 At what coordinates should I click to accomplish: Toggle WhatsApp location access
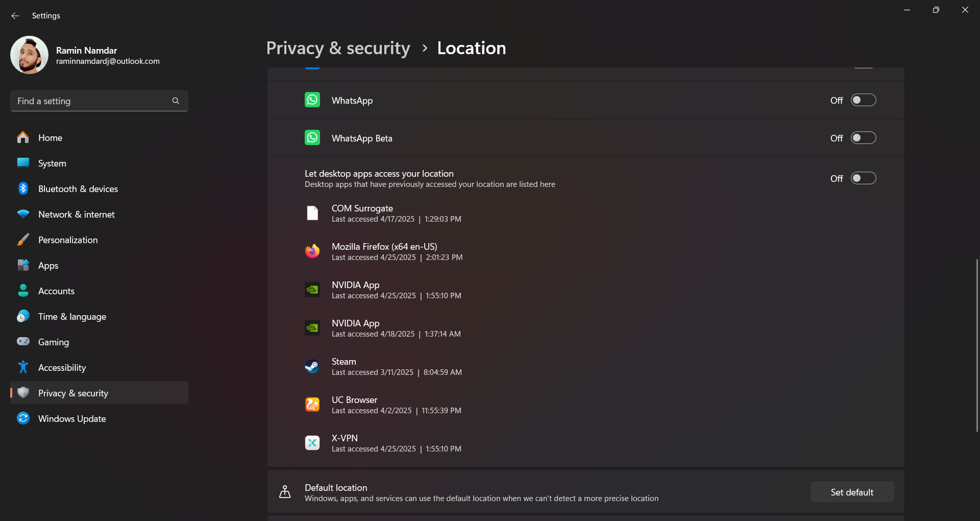click(x=863, y=100)
